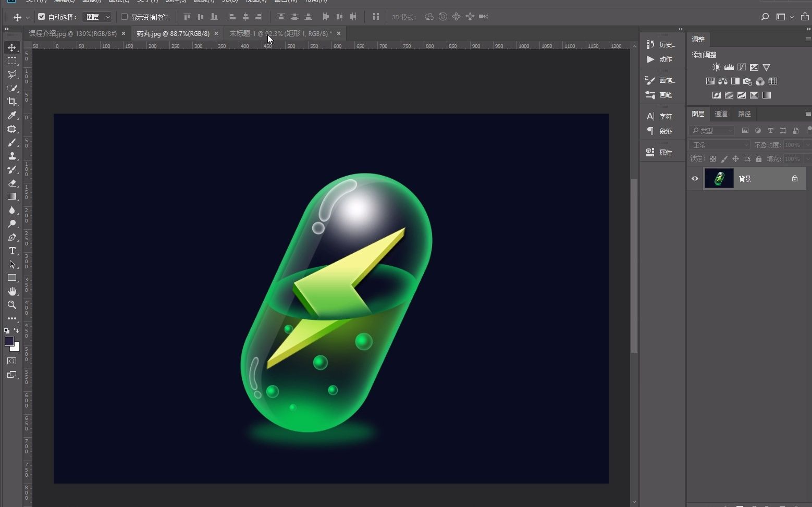
Task: Select the Path Selection tool
Action: click(11, 264)
